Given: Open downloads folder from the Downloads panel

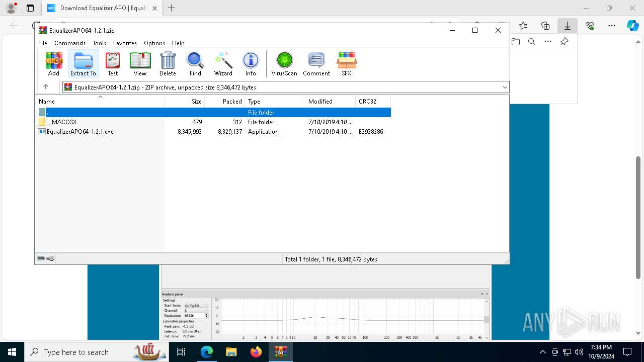Looking at the screenshot, I should click(x=516, y=42).
